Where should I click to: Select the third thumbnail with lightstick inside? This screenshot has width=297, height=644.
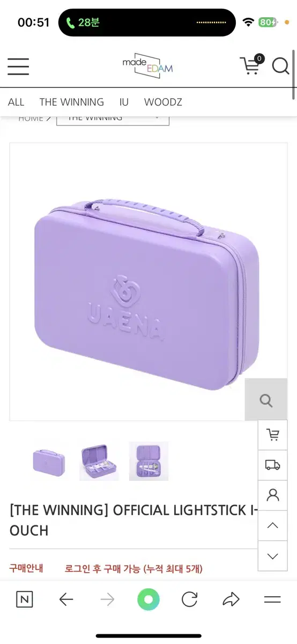(x=148, y=461)
